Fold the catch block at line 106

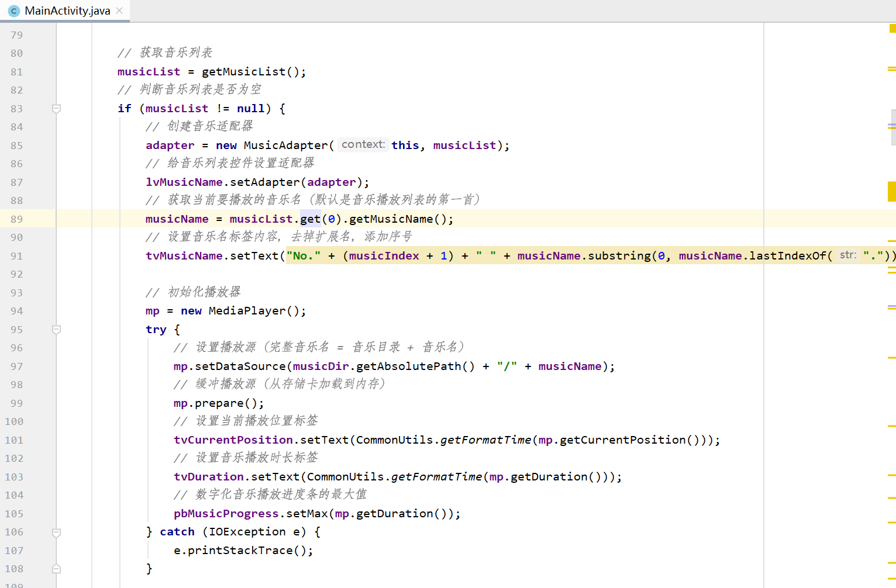coord(56,532)
